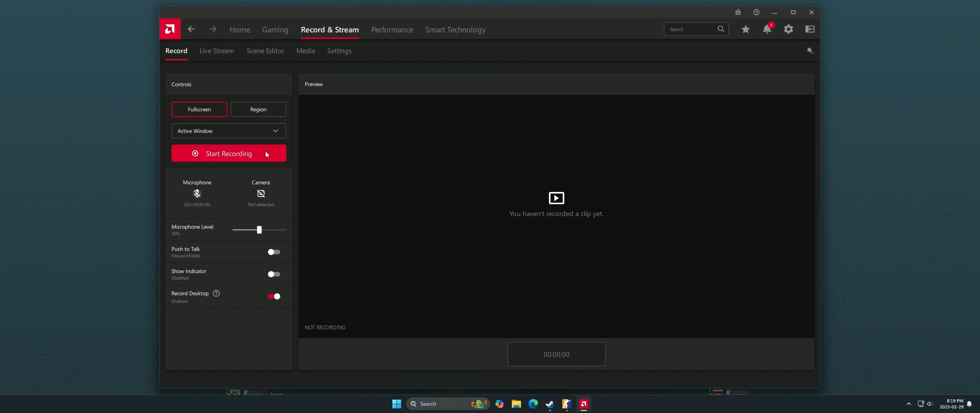Click the Start Recording button
980x413 pixels.
tap(229, 153)
